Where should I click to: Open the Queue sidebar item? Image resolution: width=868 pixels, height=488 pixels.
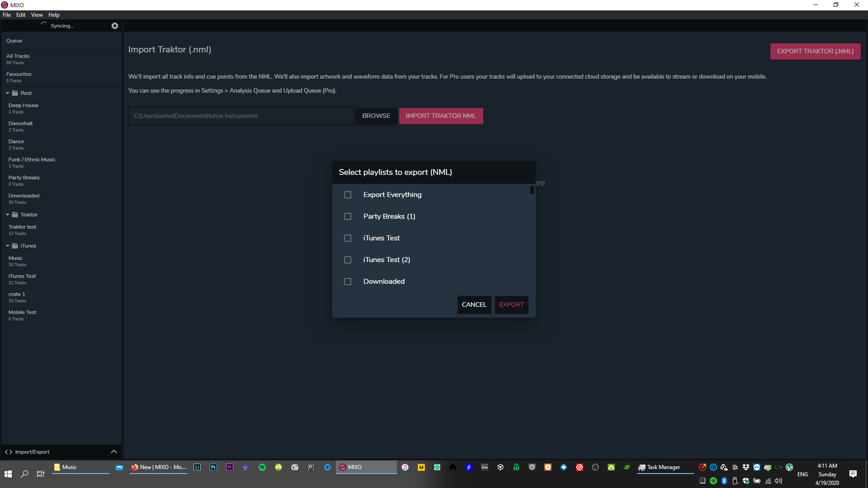coord(62,41)
